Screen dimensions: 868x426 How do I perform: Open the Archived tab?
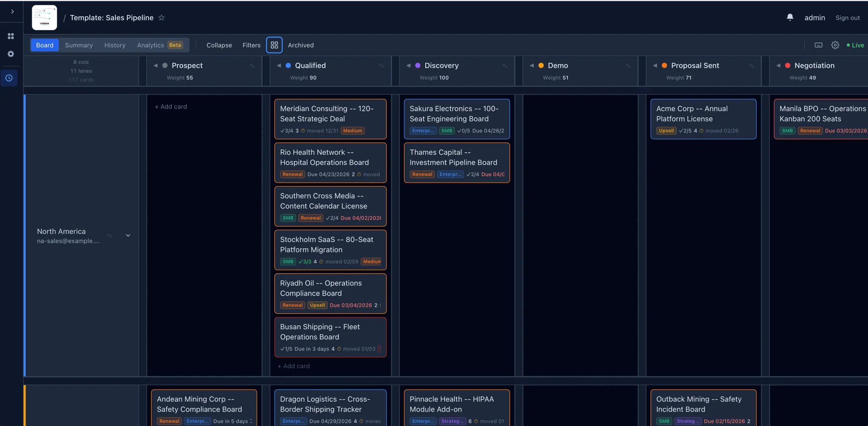coord(300,45)
